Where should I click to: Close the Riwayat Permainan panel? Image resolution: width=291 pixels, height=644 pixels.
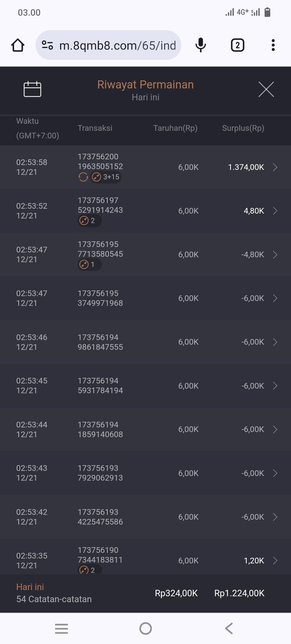point(266,89)
